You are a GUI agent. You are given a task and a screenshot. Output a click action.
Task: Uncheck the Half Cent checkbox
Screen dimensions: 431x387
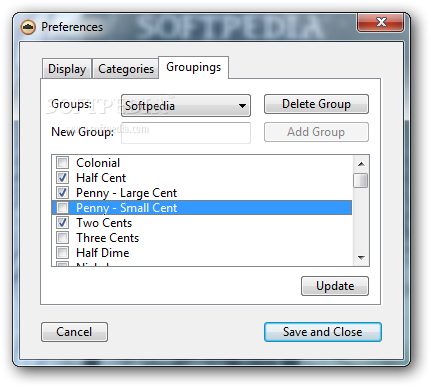point(62,178)
